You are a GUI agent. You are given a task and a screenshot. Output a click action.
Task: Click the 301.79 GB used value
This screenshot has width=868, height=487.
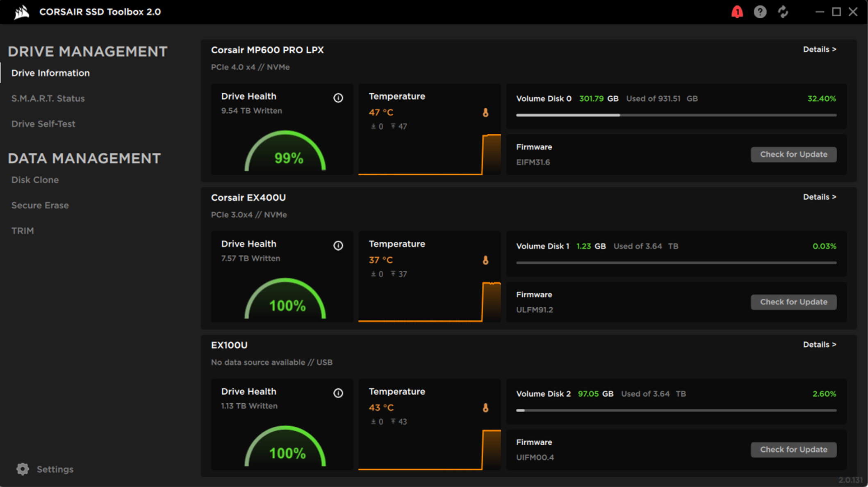tap(599, 98)
